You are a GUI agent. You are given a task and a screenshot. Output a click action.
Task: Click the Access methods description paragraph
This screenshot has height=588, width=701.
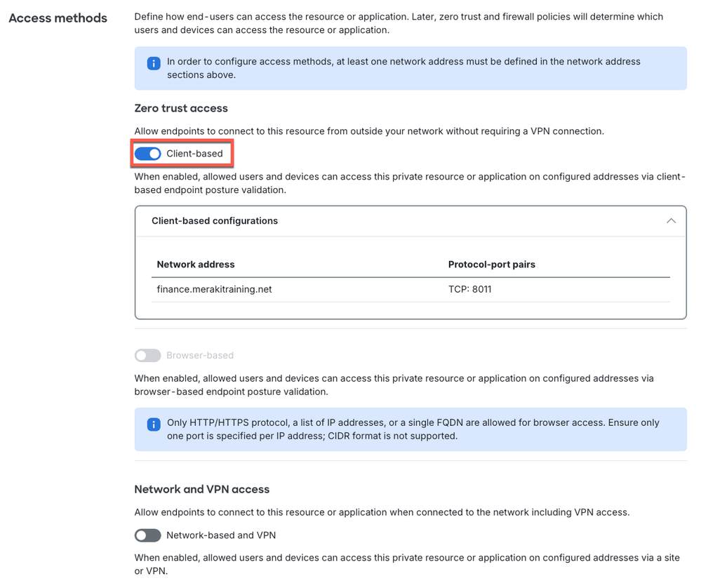point(399,23)
